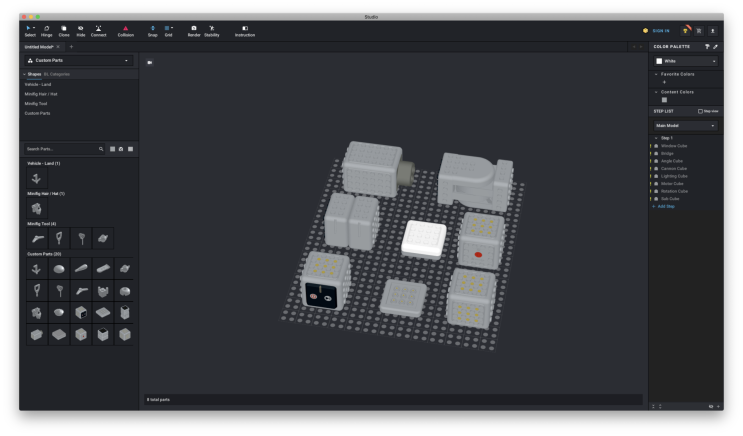Viewport: 743px width, 436px height.
Task: Open the Custom Parts palette dropdown
Action: pos(78,61)
